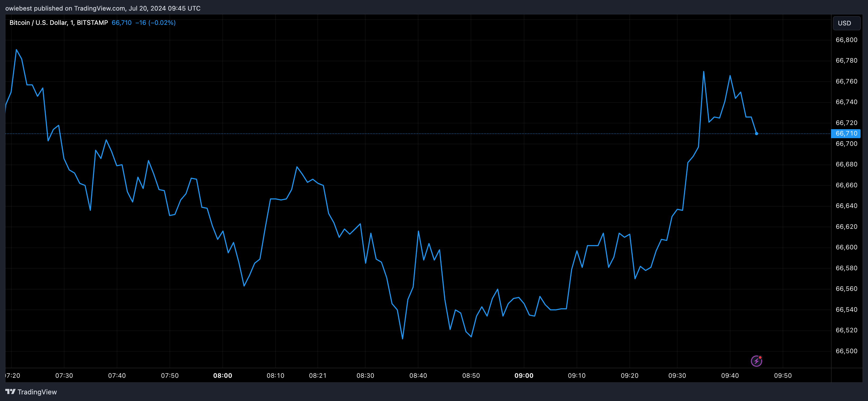This screenshot has height=401, width=868.
Task: Click the Bitcoin / U.S. Dollar symbol title
Action: click(59, 22)
